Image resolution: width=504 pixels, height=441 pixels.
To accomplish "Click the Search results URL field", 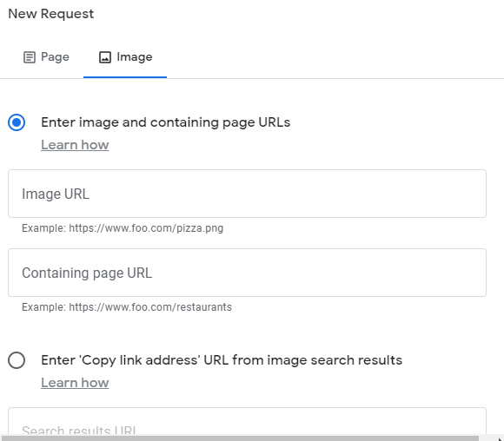I will 247,421.
